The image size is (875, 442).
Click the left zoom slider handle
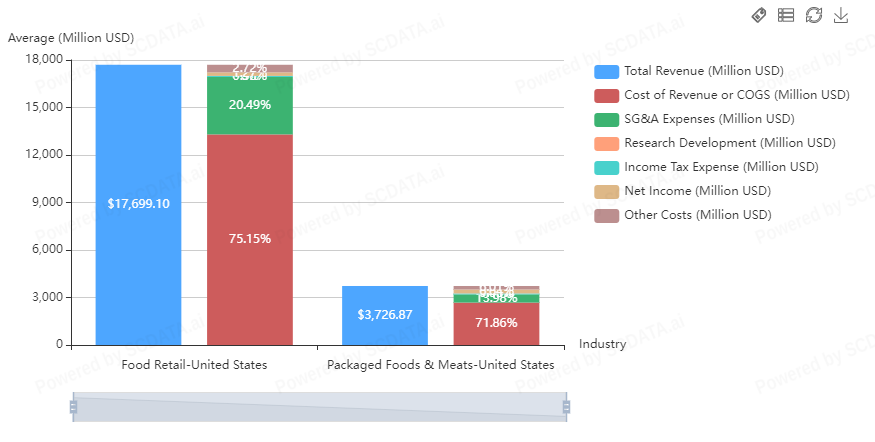73,407
